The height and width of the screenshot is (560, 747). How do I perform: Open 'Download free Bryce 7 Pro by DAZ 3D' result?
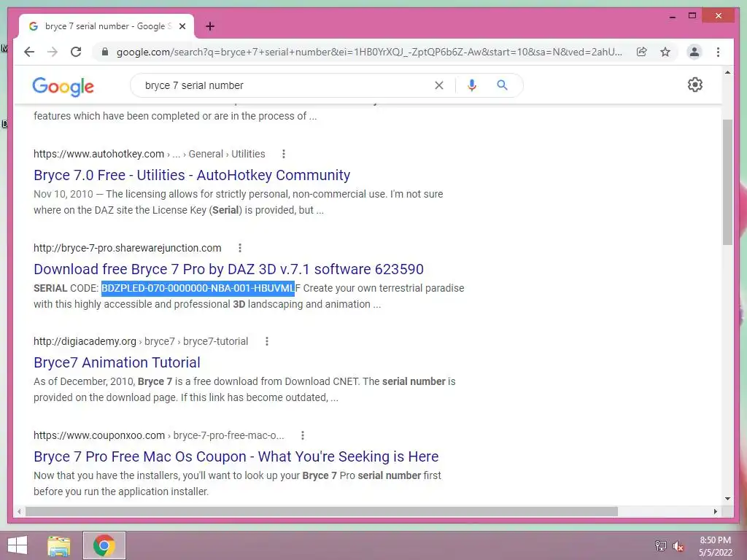pyautogui.click(x=228, y=269)
